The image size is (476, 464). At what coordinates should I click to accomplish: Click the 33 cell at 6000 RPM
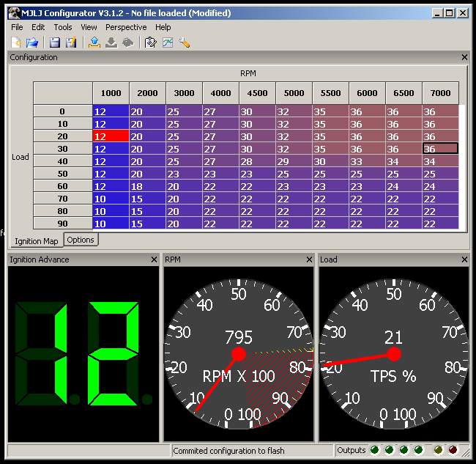(367, 161)
